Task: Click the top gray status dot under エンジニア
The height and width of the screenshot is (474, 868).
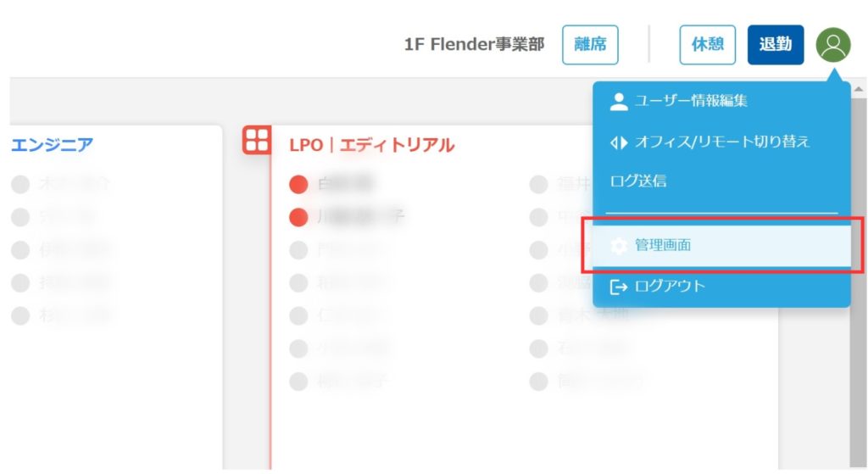Action: click(21, 185)
